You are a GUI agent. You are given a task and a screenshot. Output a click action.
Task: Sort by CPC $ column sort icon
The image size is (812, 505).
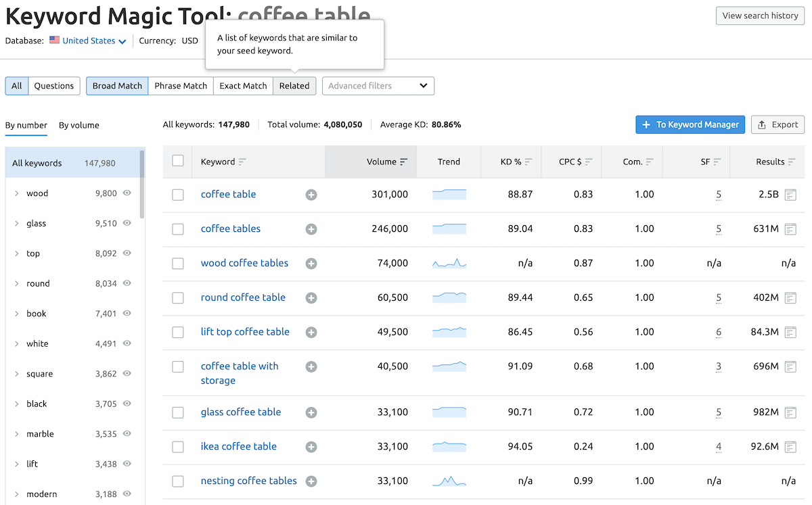pyautogui.click(x=589, y=162)
